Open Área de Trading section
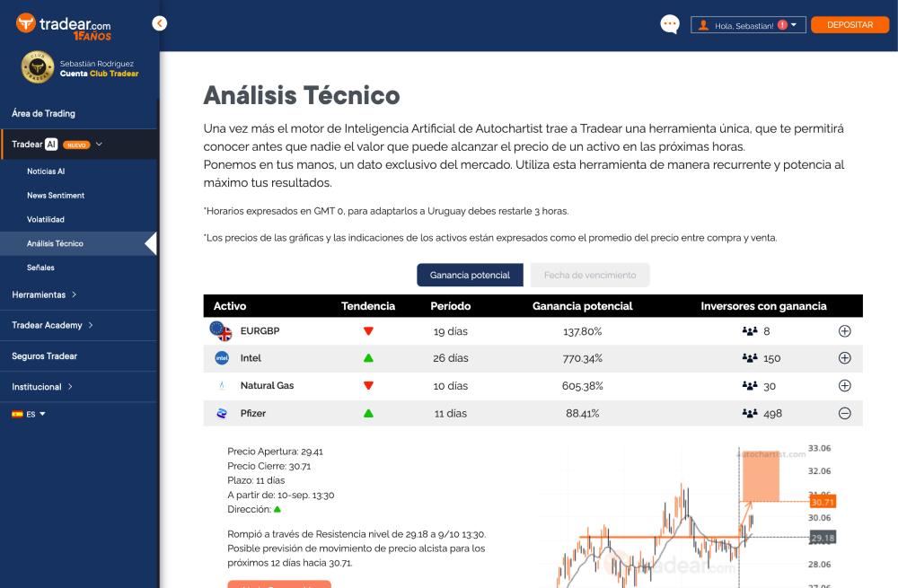This screenshot has width=898, height=588. pyautogui.click(x=43, y=113)
